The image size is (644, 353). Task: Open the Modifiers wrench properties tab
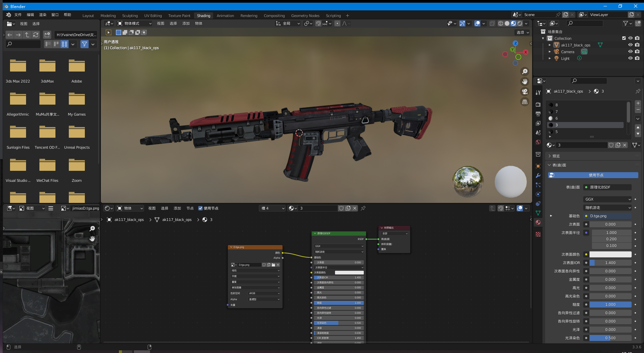point(538,175)
